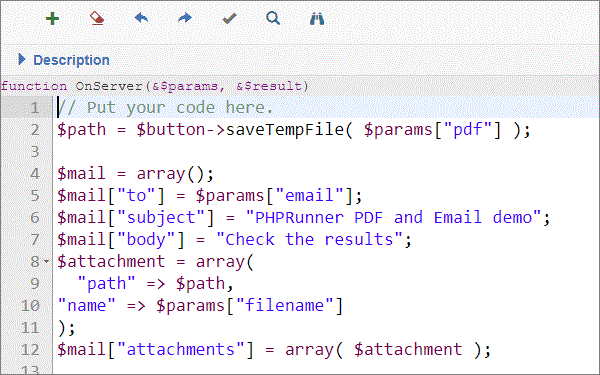Check syntax with the checkmark icon
Viewport: 600px width, 375px height.
(x=230, y=18)
